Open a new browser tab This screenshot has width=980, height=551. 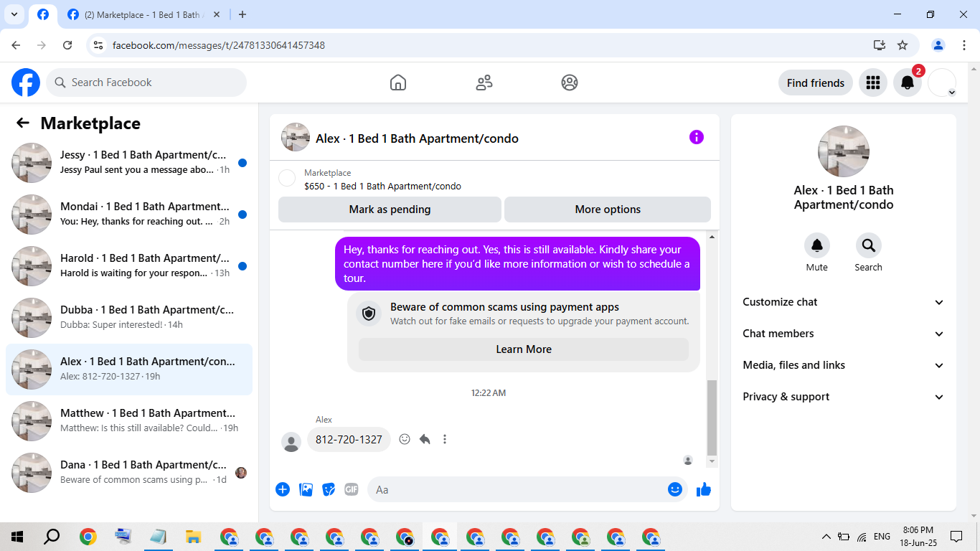point(242,14)
